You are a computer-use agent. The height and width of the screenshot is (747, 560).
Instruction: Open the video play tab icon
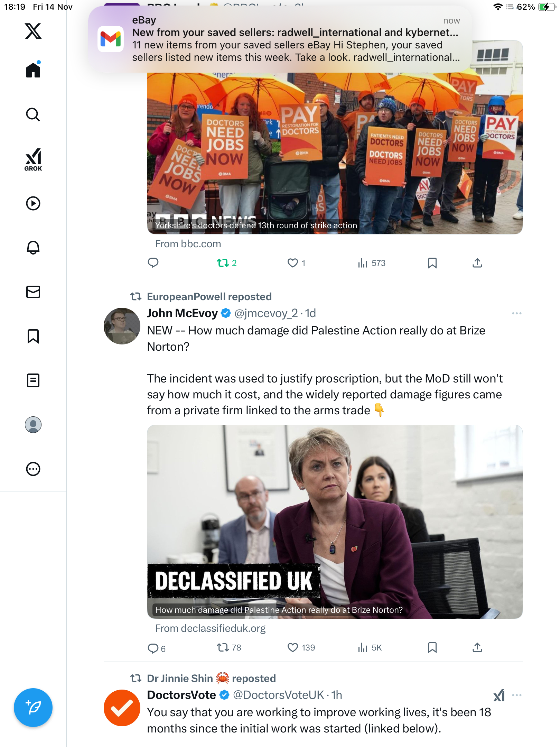tap(33, 203)
